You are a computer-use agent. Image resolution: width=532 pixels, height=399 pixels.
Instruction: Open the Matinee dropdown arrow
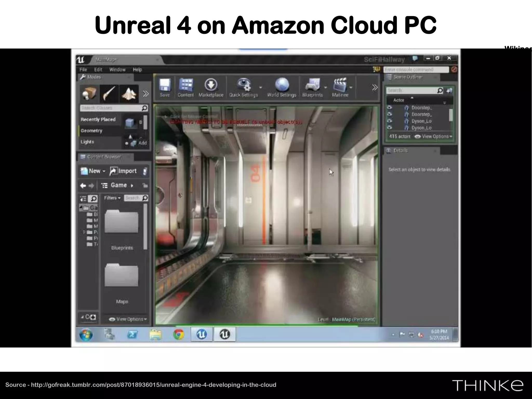coord(351,88)
